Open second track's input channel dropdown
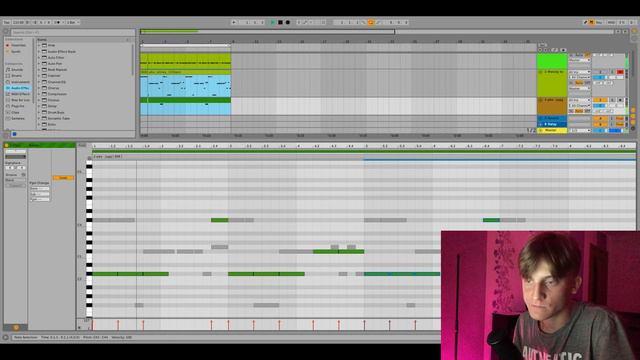Viewport: 640px width, 360px height. [579, 77]
